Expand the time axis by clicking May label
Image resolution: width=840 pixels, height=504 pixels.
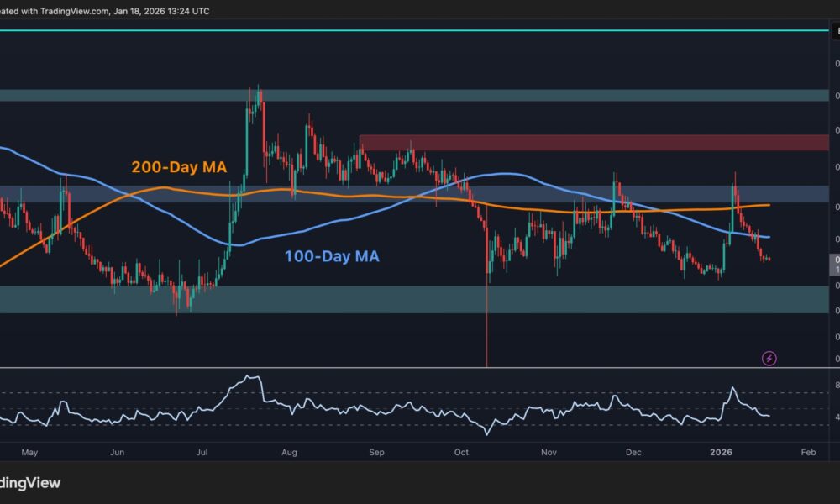[x=31, y=452]
